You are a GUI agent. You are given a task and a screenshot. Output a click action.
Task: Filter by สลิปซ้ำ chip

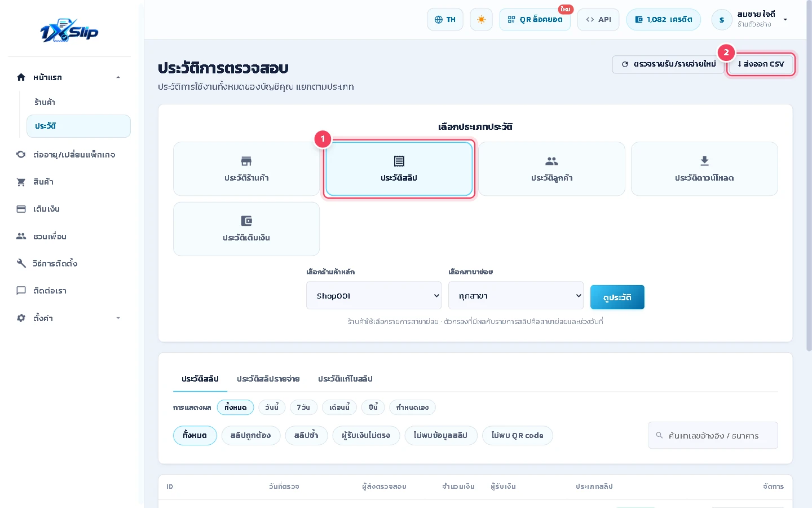(306, 436)
